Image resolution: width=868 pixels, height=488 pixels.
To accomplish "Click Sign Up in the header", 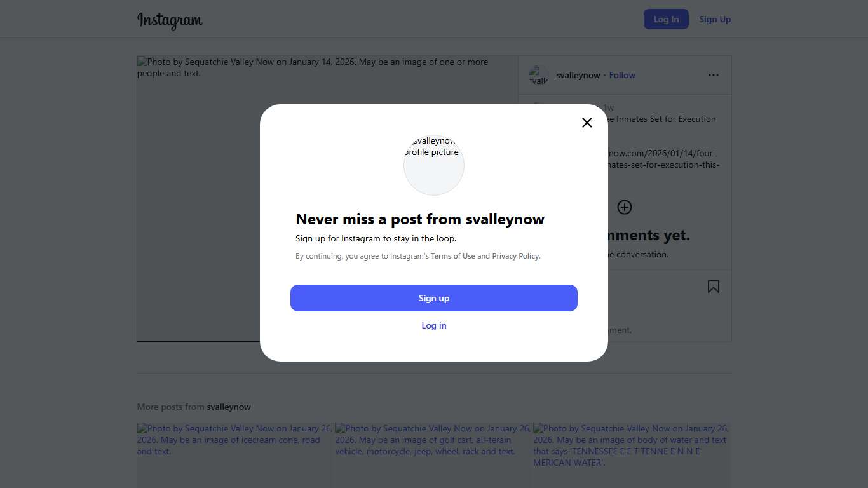I will (715, 19).
